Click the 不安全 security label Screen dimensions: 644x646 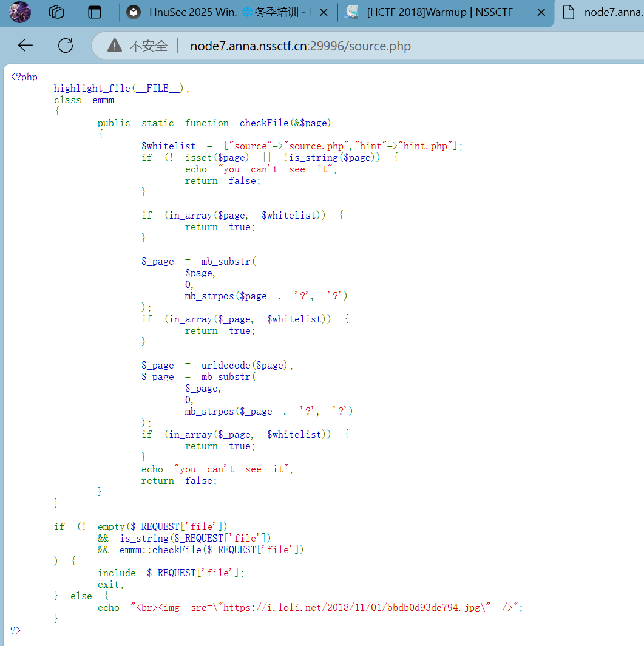[x=148, y=46]
